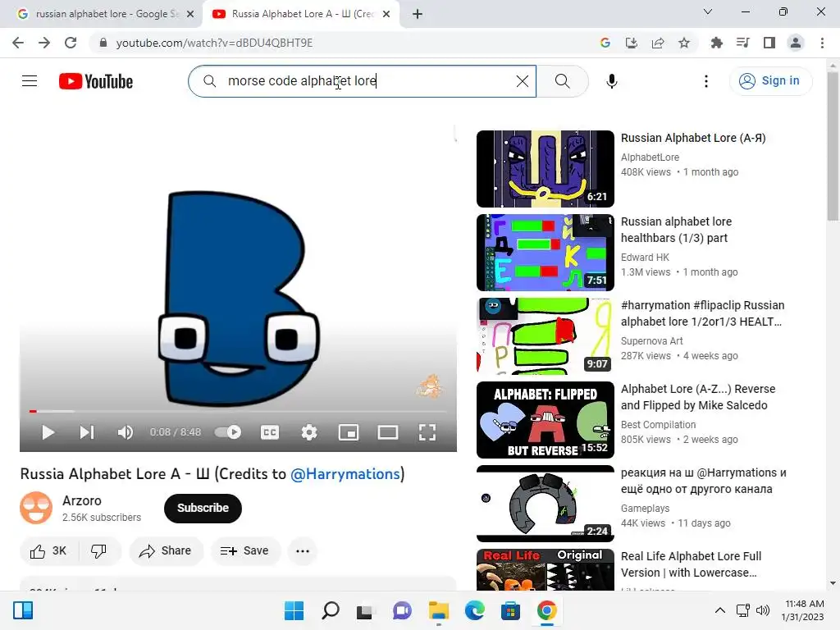This screenshot has width=840, height=630.
Task: Open video player settings gear
Action: tap(309, 432)
